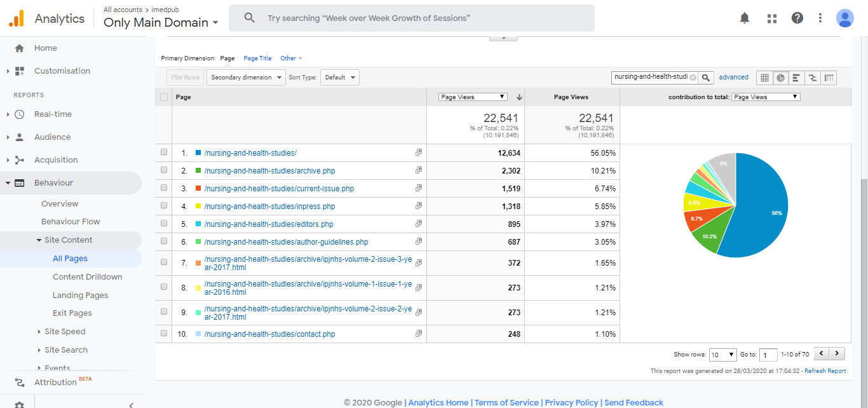Select Page Title primary dimension

click(x=257, y=58)
